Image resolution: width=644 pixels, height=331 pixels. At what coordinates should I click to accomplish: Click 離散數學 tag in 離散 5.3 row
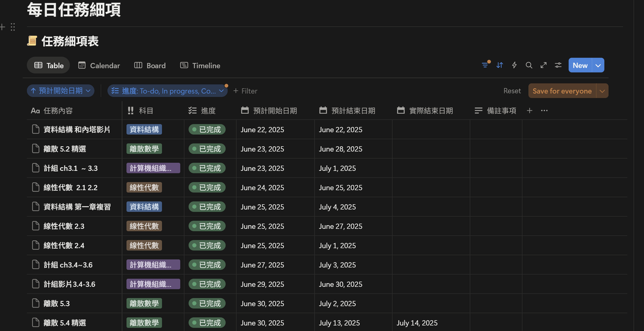[x=144, y=303]
